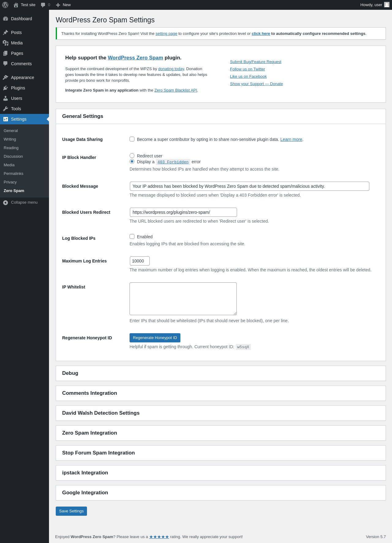Open the Dashboard icon in sidebar

[6, 19]
